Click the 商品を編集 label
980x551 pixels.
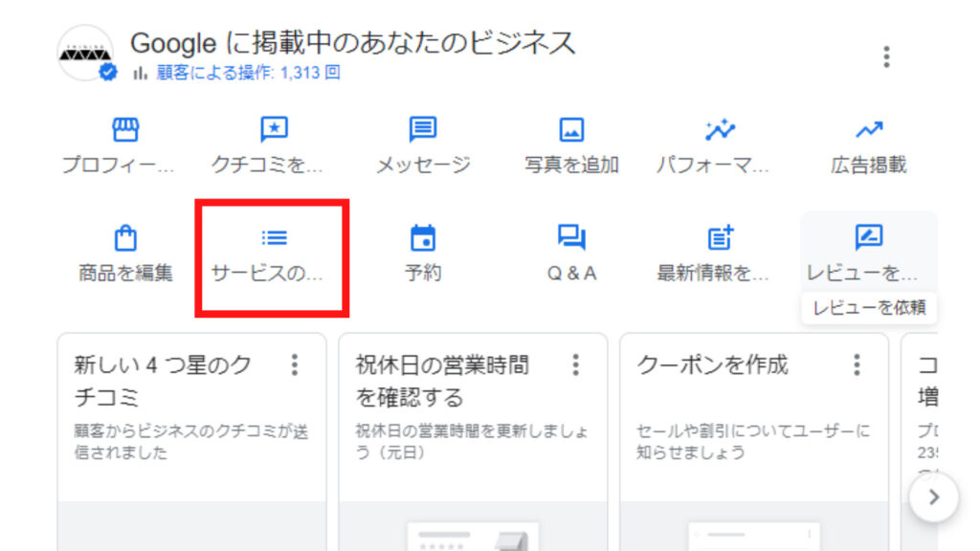pos(125,273)
